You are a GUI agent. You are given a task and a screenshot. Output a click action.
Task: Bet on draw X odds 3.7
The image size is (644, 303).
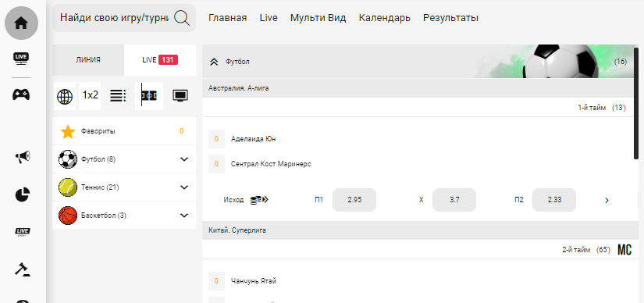[x=454, y=200]
